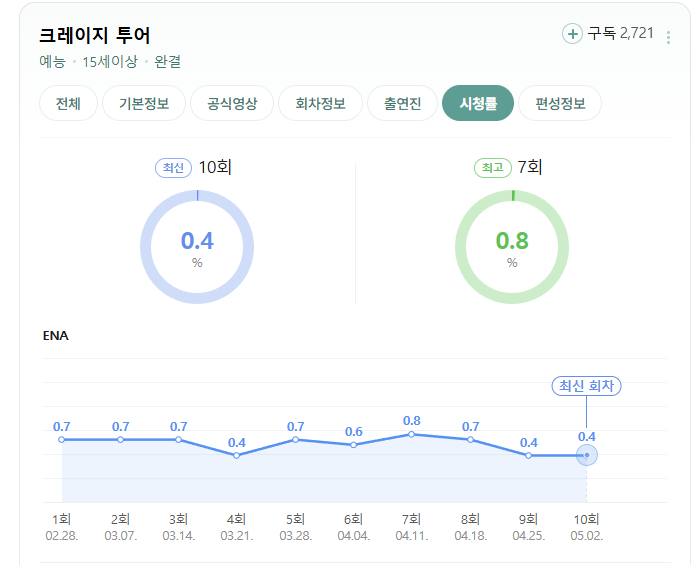Viewport: 698px width, 565px height.
Task: Click the 크레이지 투어 title
Action: tap(95, 36)
